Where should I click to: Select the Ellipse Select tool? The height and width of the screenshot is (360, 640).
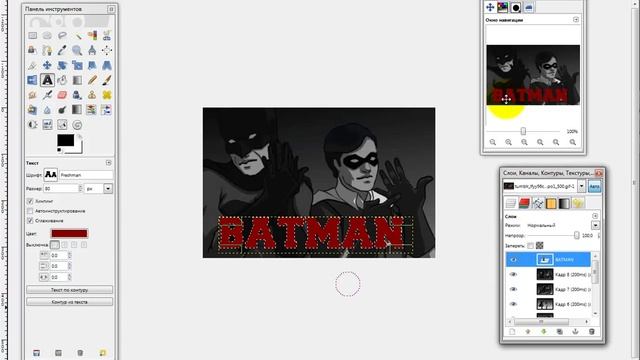click(47, 36)
